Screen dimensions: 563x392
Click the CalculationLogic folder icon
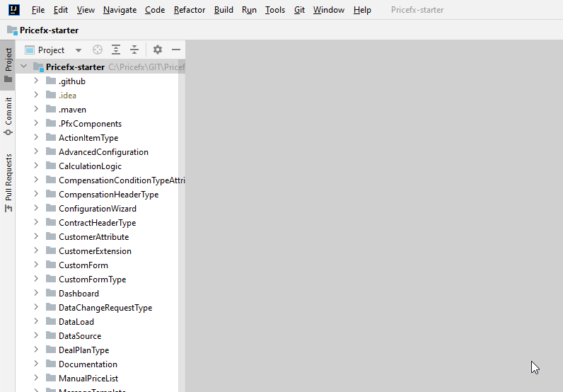pos(51,166)
